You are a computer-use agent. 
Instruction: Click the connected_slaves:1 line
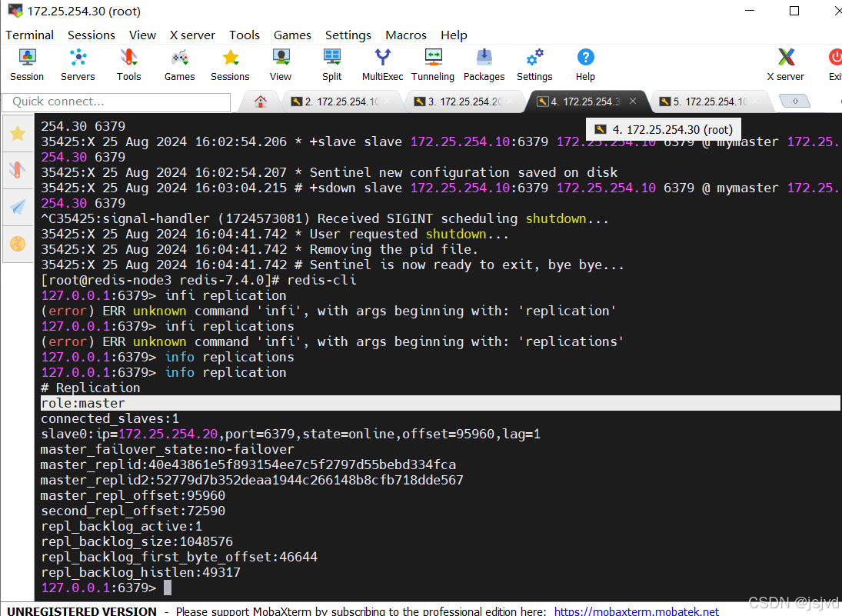click(x=110, y=418)
